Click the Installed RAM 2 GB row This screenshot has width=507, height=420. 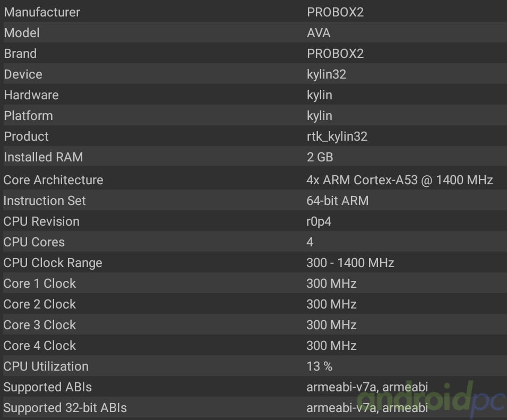[255, 157]
